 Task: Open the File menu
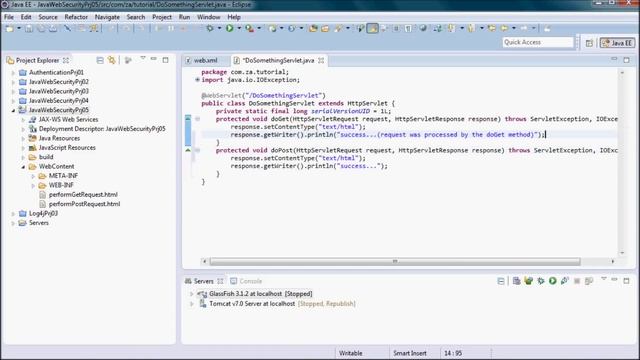click(x=9, y=17)
